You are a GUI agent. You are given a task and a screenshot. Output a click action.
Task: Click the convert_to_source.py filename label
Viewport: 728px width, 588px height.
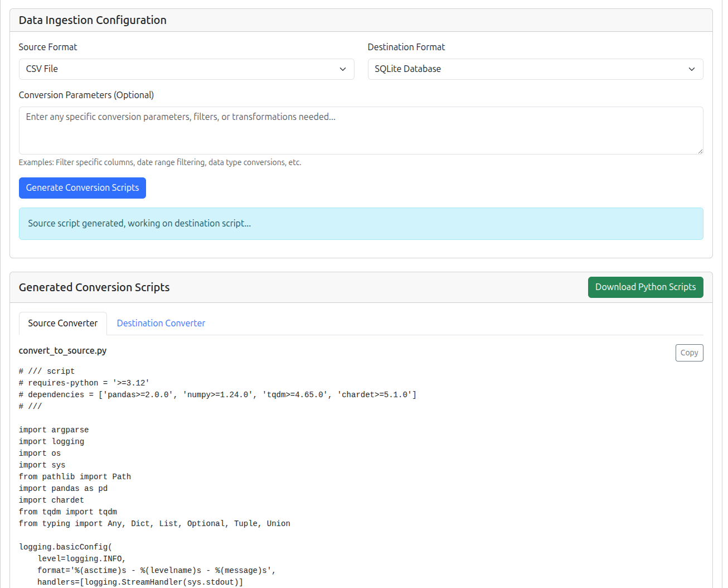[62, 350]
